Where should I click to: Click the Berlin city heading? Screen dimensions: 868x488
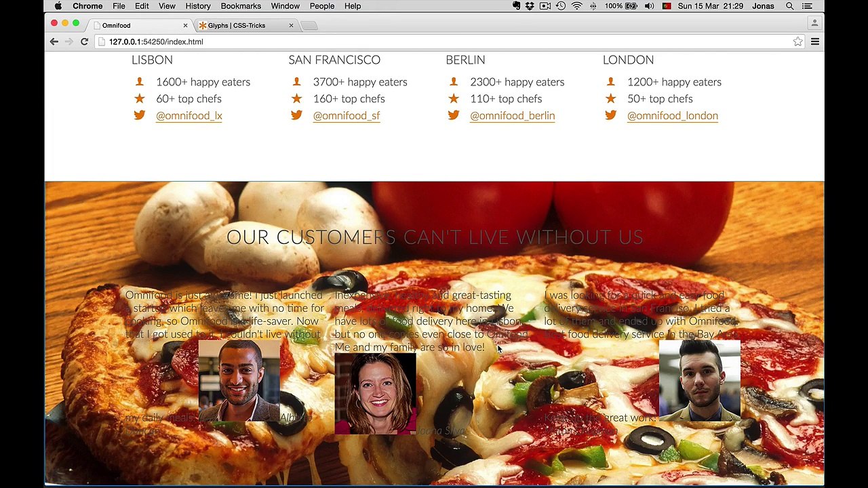click(x=465, y=60)
